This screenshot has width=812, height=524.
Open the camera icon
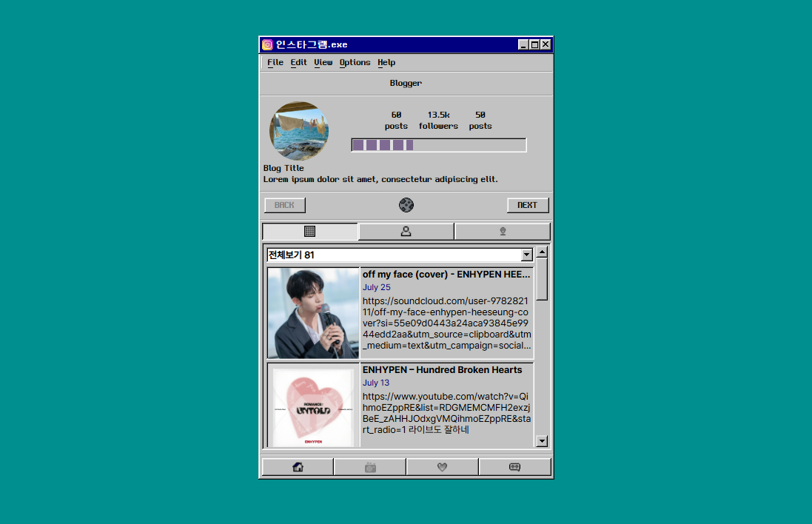(x=370, y=467)
